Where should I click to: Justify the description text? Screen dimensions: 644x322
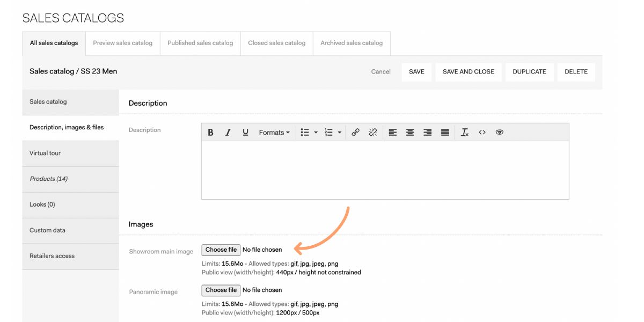pos(445,133)
